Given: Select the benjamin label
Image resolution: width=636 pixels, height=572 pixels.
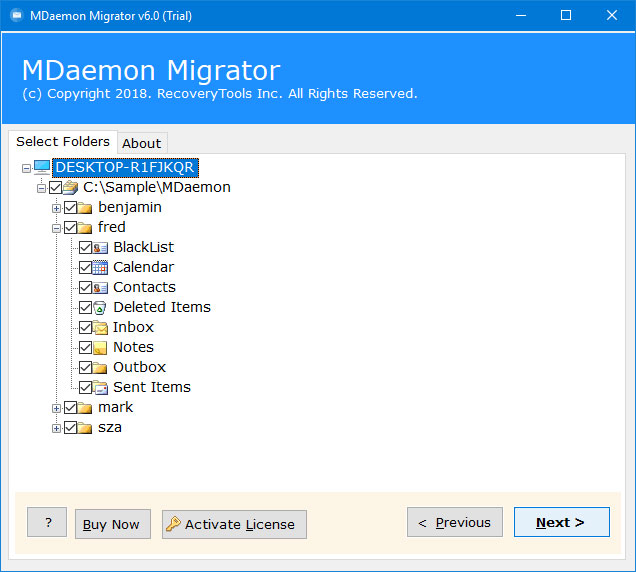Looking at the screenshot, I should (x=130, y=207).
